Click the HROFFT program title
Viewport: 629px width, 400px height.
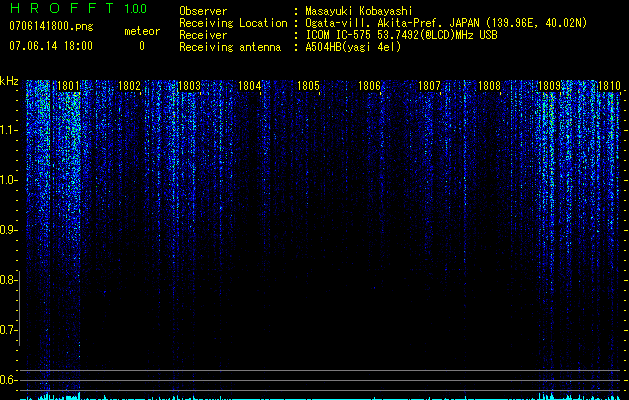pyautogui.click(x=62, y=8)
